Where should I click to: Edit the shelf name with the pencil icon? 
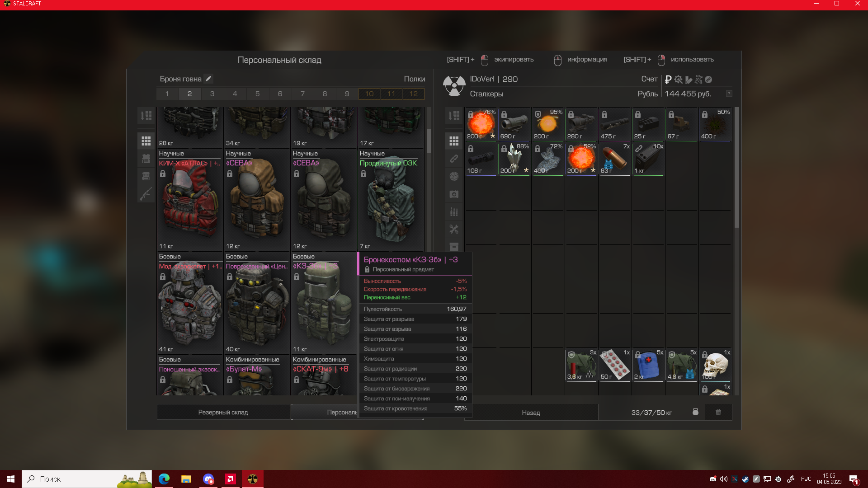pos(208,79)
